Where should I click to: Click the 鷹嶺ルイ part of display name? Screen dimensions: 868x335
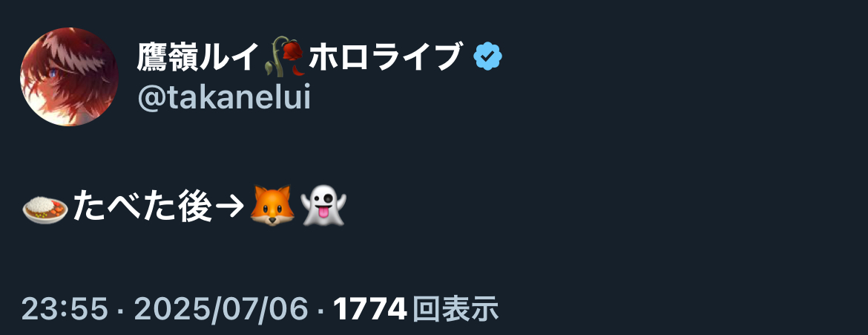pyautogui.click(x=198, y=56)
